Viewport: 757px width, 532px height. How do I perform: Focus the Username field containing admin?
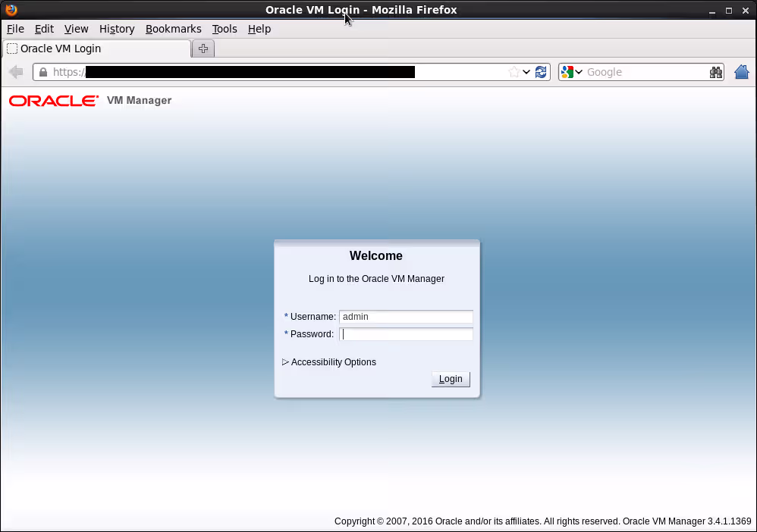(x=407, y=317)
